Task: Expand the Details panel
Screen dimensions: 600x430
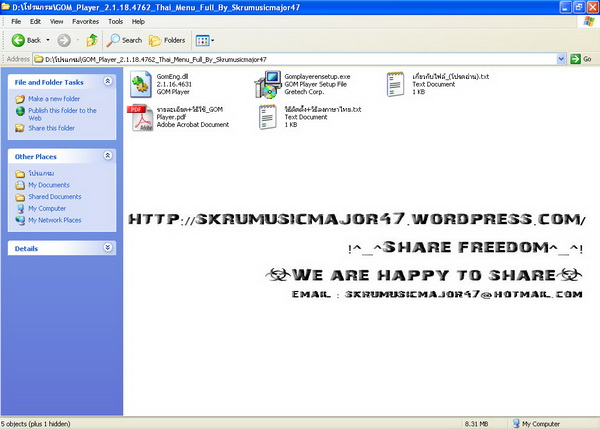Action: (x=108, y=248)
